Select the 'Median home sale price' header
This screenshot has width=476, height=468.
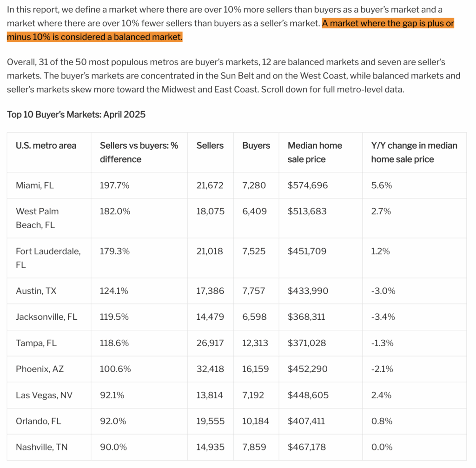315,152
